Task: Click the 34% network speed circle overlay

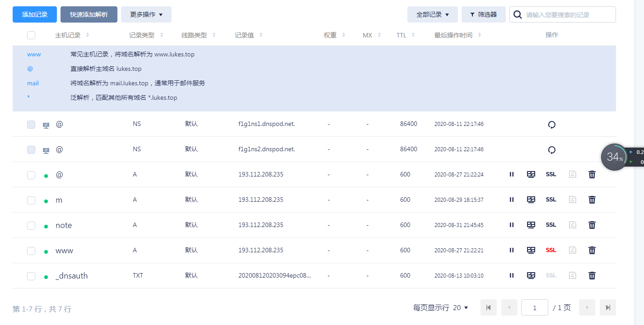Action: tap(614, 157)
